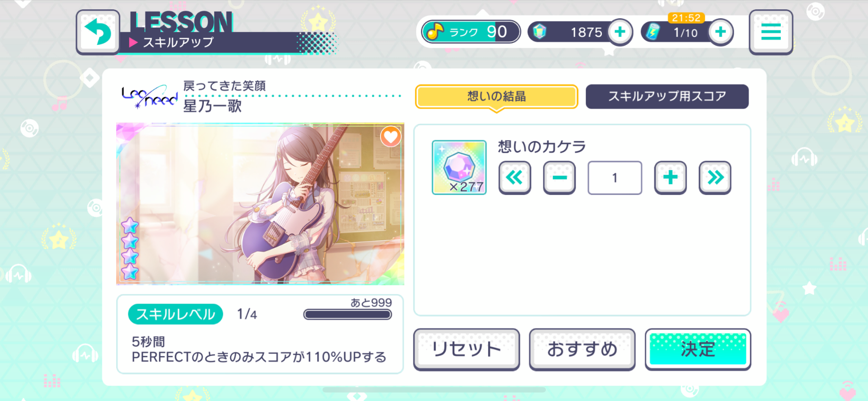Toggle the heart favorite on card

click(390, 136)
